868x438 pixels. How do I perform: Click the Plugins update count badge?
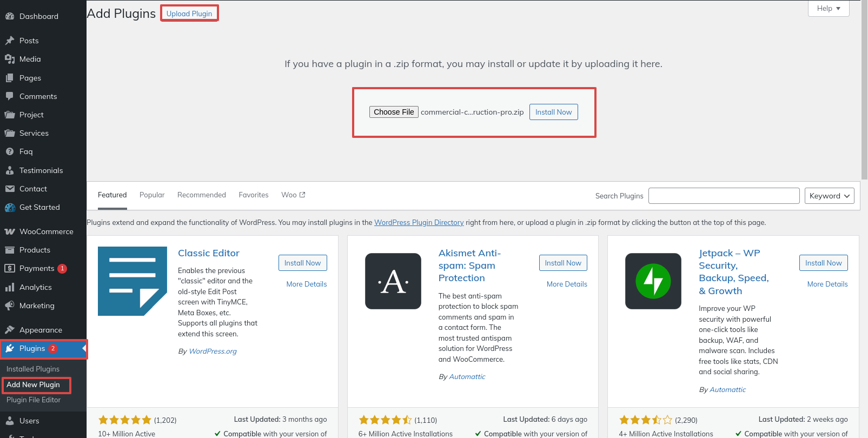point(53,348)
